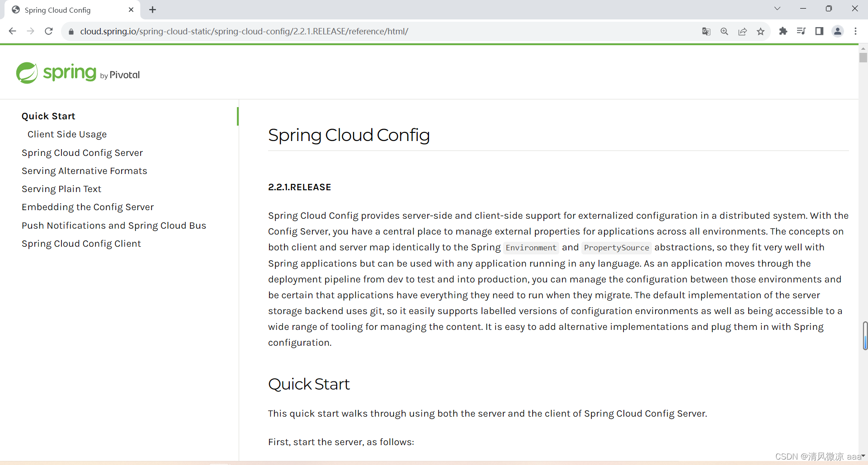The image size is (868, 465).
Task: View site info via the padlock icon
Action: tap(71, 32)
